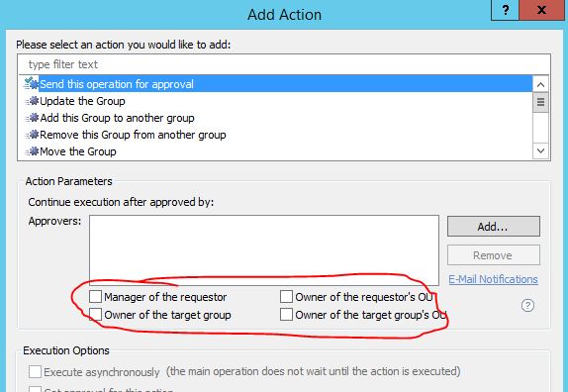This screenshot has height=392, width=568.
Task: Open the round help icon in Action Parameters
Action: point(527,306)
